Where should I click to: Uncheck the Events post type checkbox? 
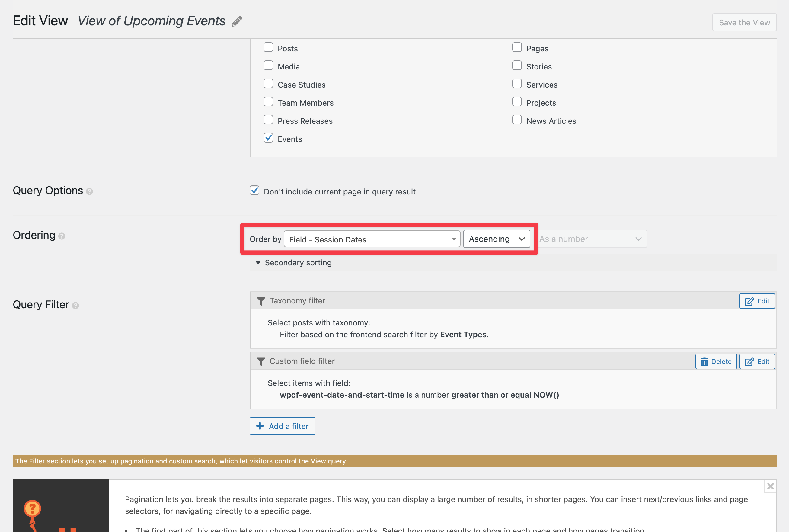click(268, 138)
